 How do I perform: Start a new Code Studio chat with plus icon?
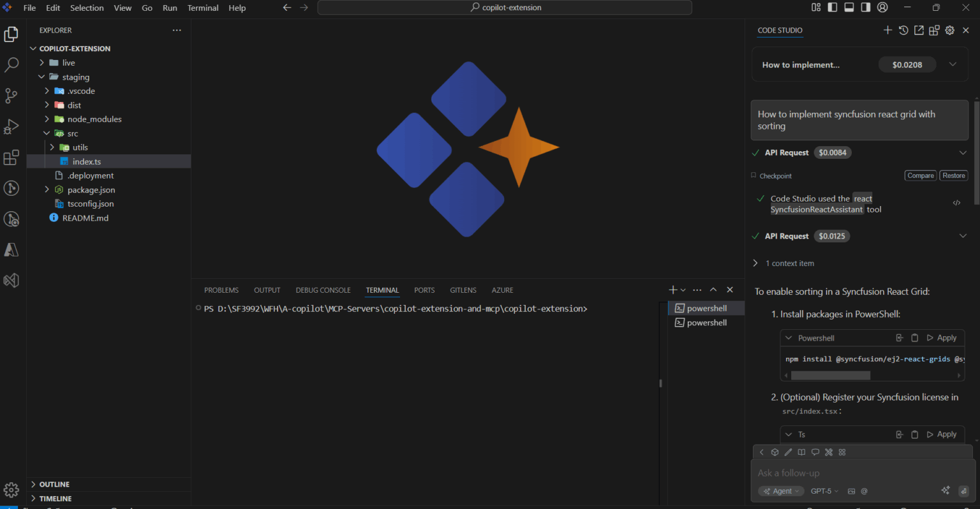pyautogui.click(x=887, y=30)
